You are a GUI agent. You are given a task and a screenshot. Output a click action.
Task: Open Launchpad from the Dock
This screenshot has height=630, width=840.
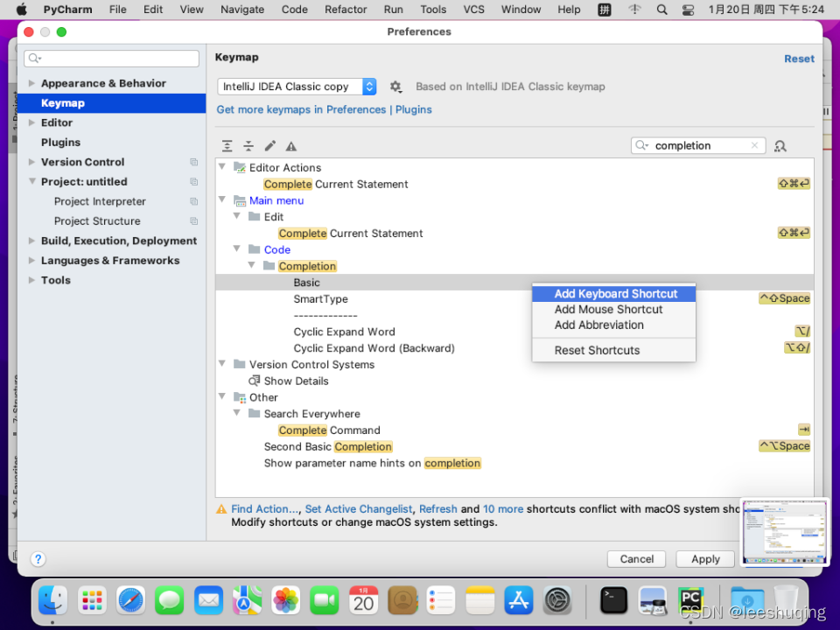pyautogui.click(x=92, y=599)
